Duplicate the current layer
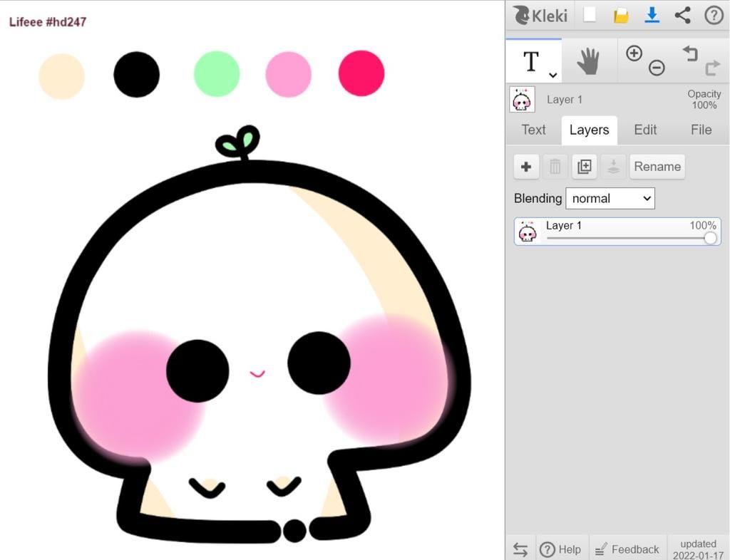Image resolution: width=730 pixels, height=560 pixels. [x=585, y=167]
